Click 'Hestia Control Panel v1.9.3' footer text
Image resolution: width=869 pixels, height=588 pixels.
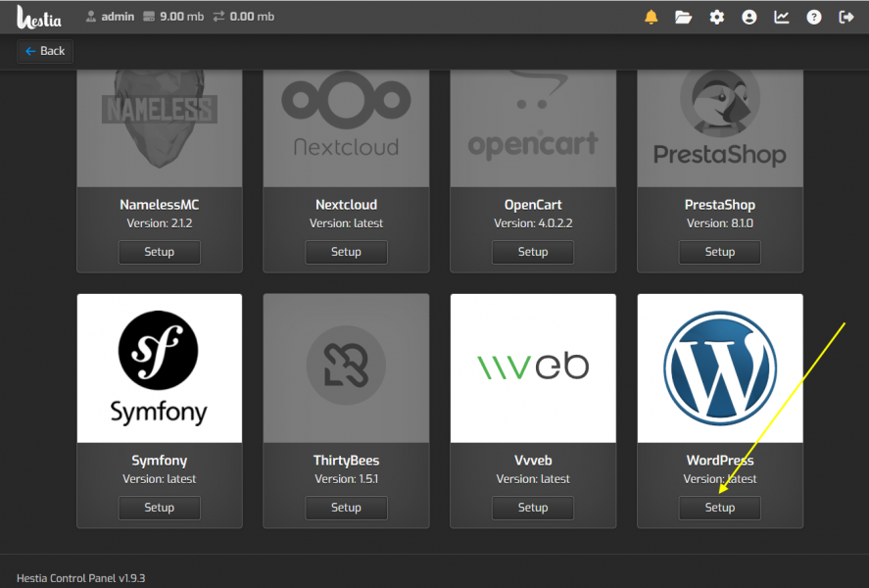(81, 578)
